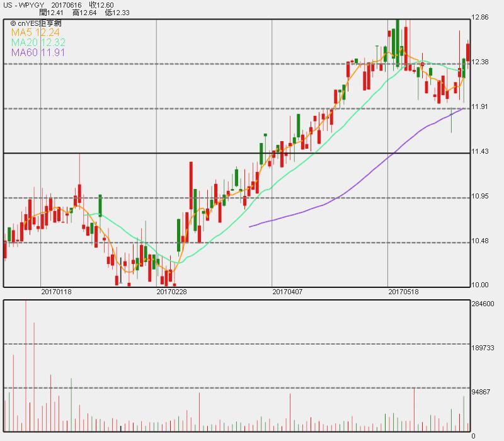Click the US - WPYGY ticker title

point(23,5)
